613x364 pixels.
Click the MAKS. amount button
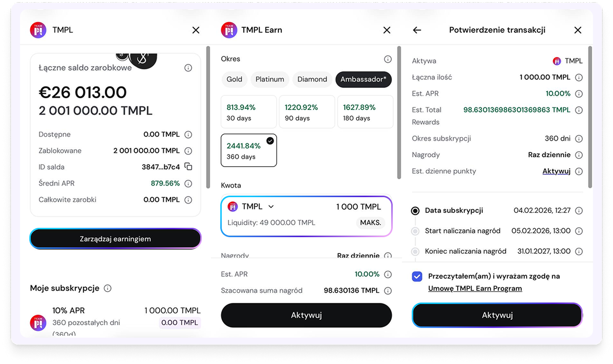click(x=370, y=223)
